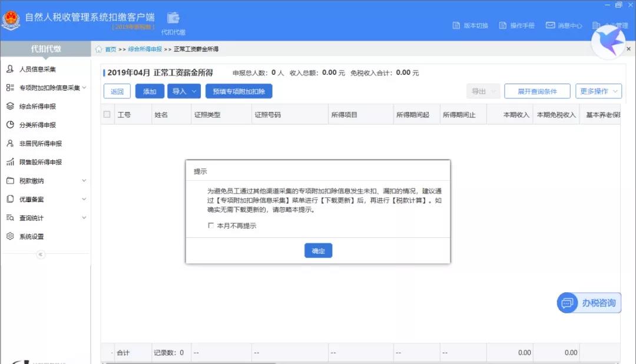Confirm the prompt by clicking 确定

[x=318, y=250]
